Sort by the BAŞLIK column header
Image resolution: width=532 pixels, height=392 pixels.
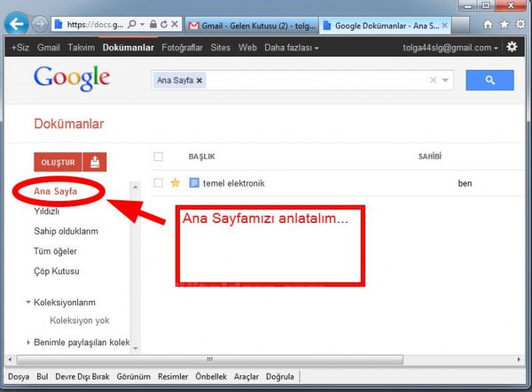202,157
